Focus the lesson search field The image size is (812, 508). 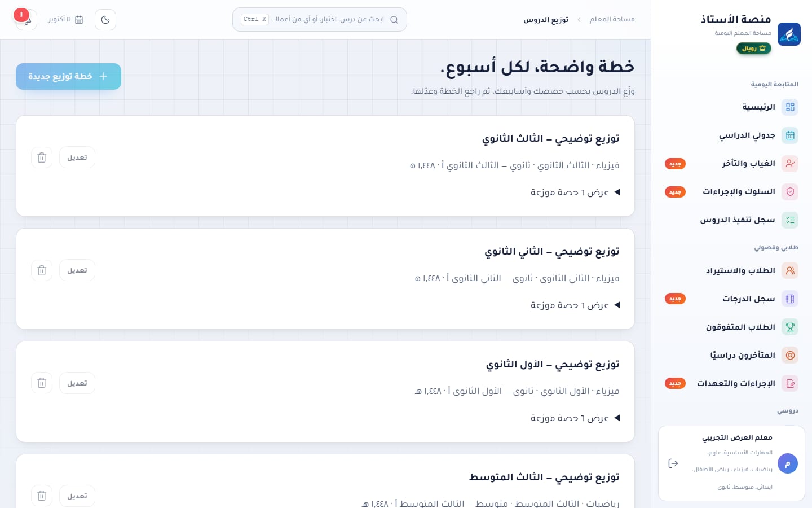pyautogui.click(x=320, y=19)
